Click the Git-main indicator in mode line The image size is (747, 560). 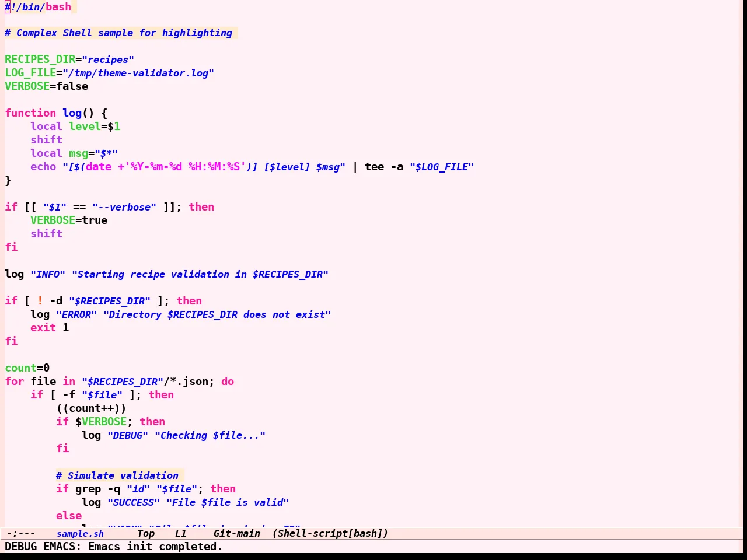click(236, 533)
